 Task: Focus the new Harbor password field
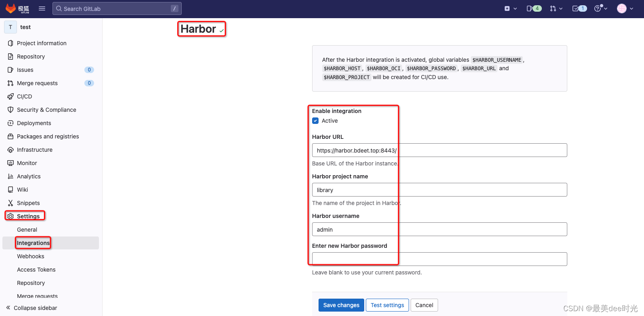pyautogui.click(x=439, y=259)
